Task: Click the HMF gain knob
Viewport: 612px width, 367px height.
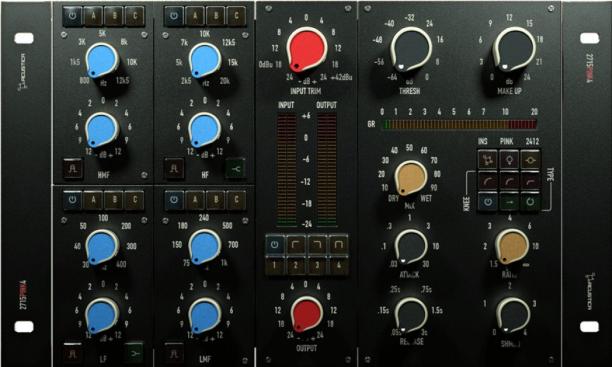Action: click(x=101, y=130)
